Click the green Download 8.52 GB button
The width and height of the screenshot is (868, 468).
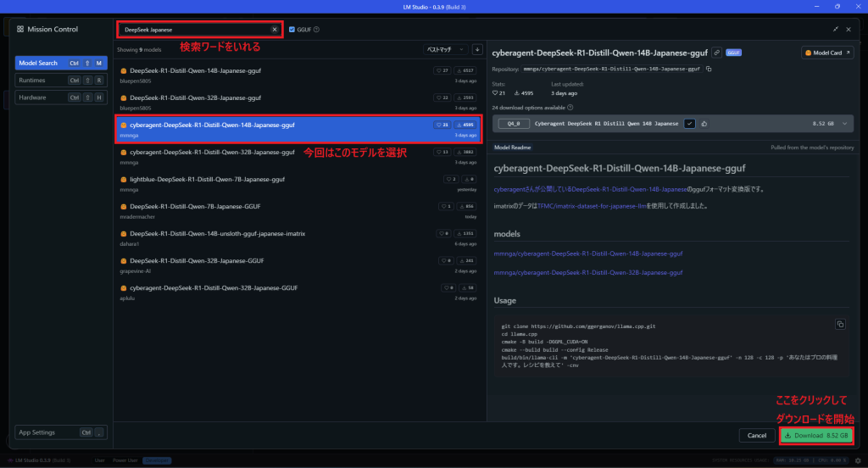click(x=816, y=436)
